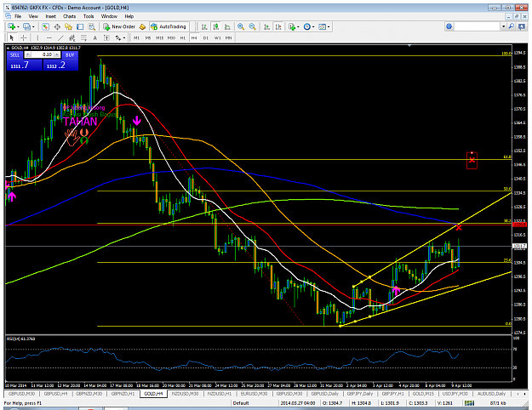Viewport: 532px width, 410px height.
Task: Zoom out of the chart
Action: (253, 26)
